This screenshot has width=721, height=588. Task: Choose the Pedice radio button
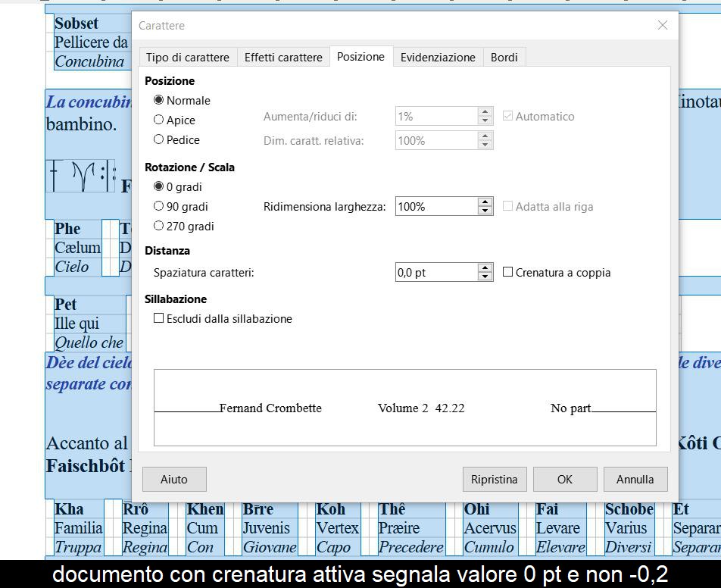pos(177,140)
